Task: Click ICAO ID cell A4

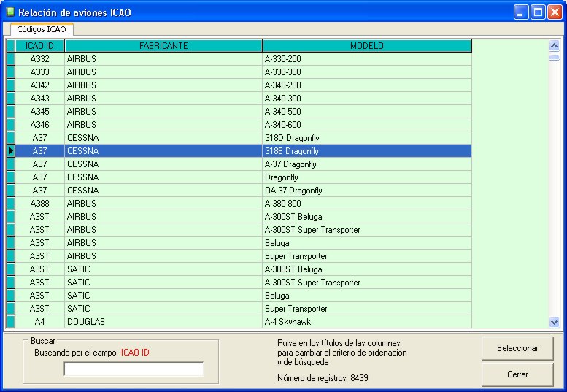Action: pyautogui.click(x=40, y=322)
